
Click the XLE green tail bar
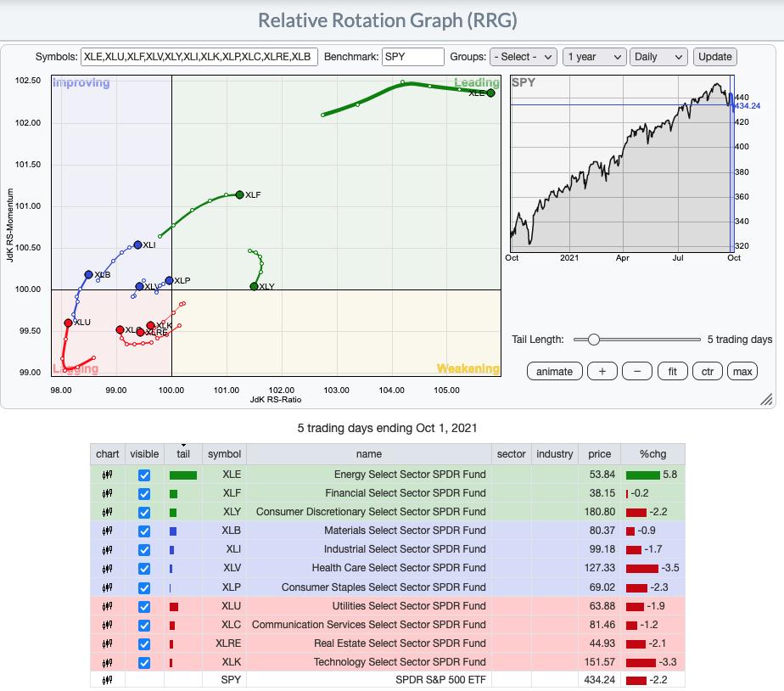183,475
